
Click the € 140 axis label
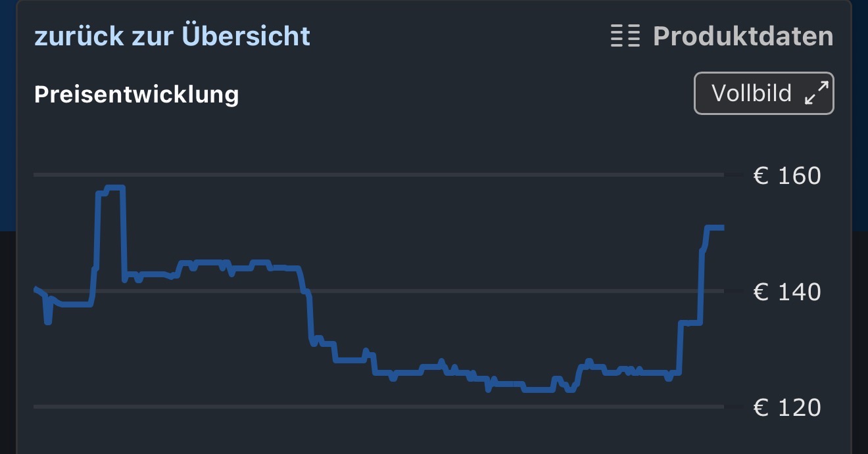pos(786,292)
